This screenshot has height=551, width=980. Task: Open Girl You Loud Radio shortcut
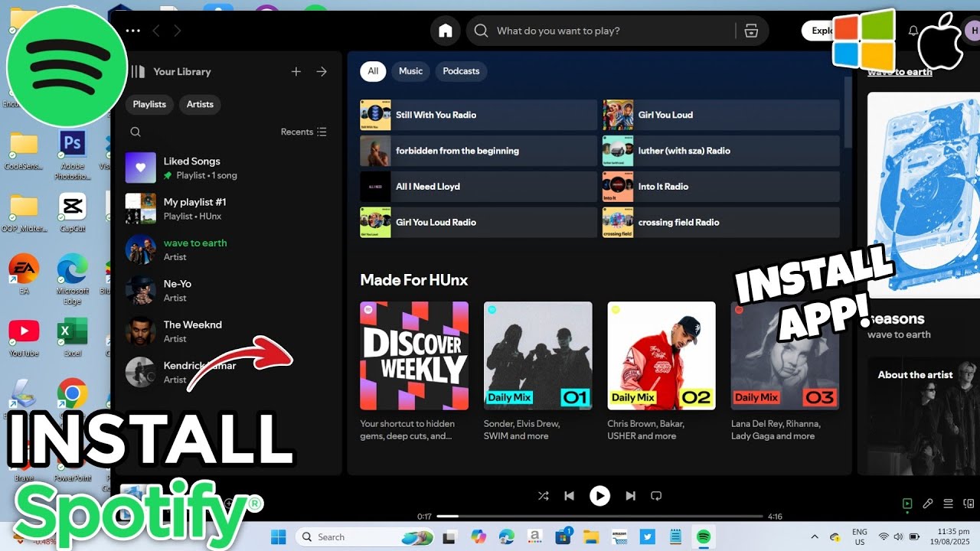(479, 223)
